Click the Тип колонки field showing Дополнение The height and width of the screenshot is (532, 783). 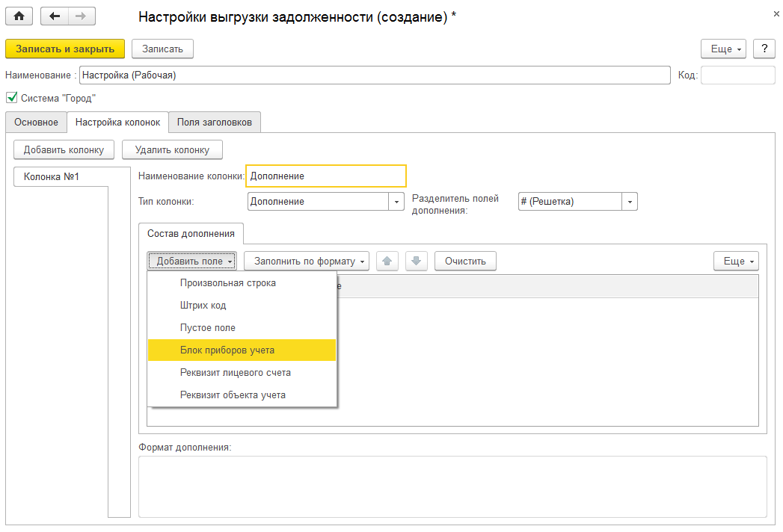(x=318, y=202)
